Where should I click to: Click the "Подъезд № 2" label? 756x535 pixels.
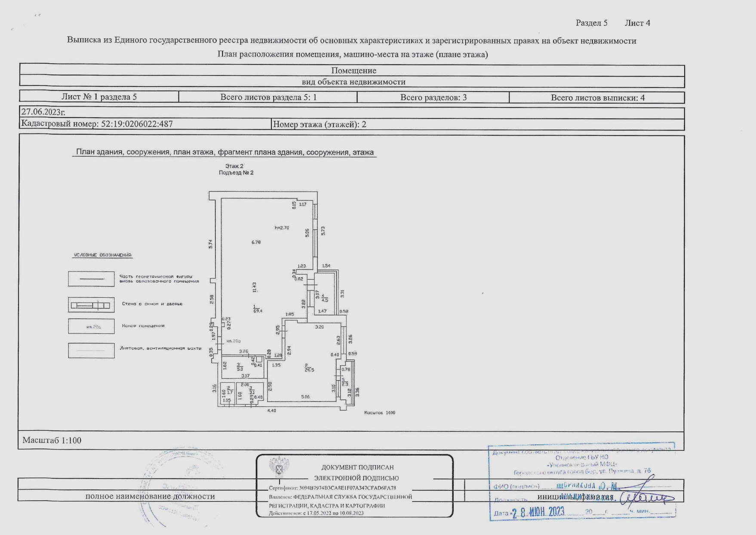click(x=236, y=173)
